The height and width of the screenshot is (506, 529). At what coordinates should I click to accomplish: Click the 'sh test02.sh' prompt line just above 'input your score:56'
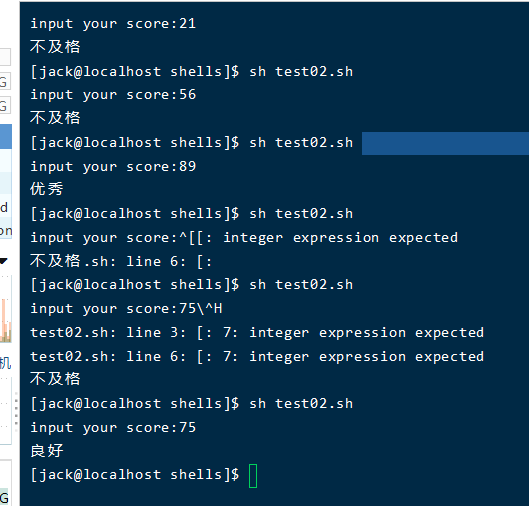coord(192,72)
